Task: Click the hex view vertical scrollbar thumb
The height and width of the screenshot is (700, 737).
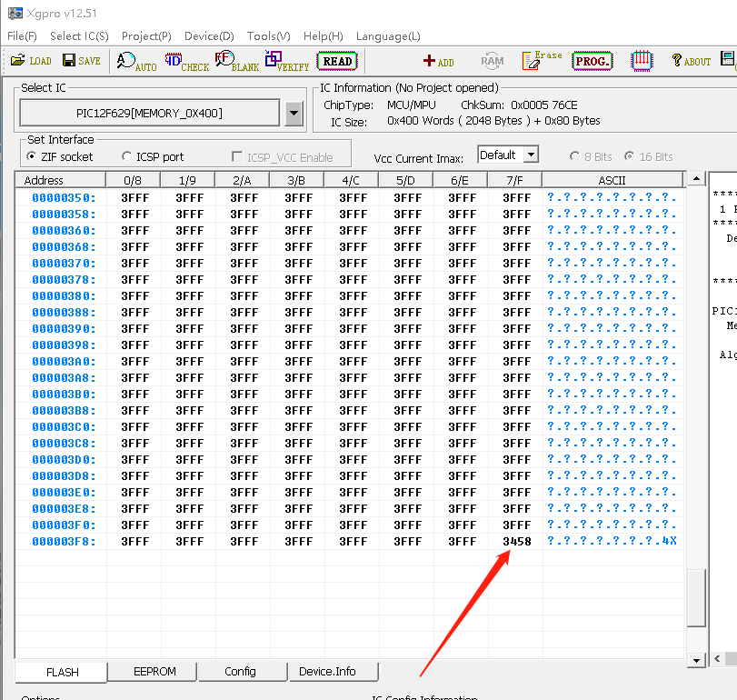Action: (696, 597)
